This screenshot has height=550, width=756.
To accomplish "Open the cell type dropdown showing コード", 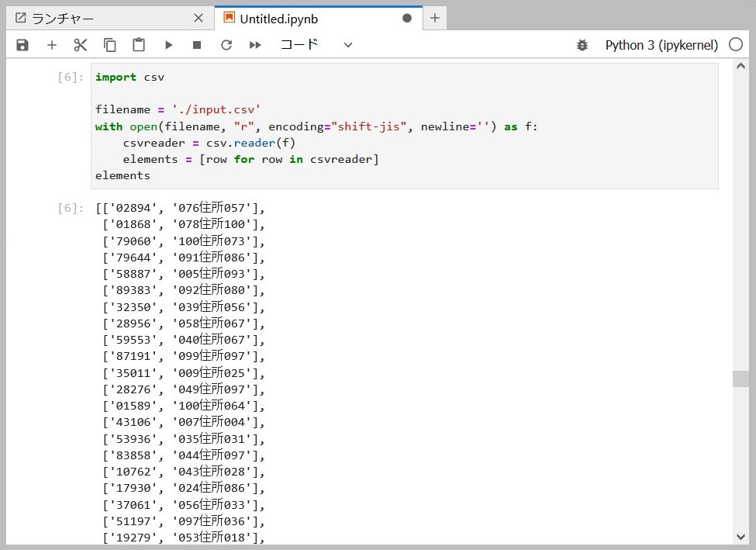I will 316,45.
